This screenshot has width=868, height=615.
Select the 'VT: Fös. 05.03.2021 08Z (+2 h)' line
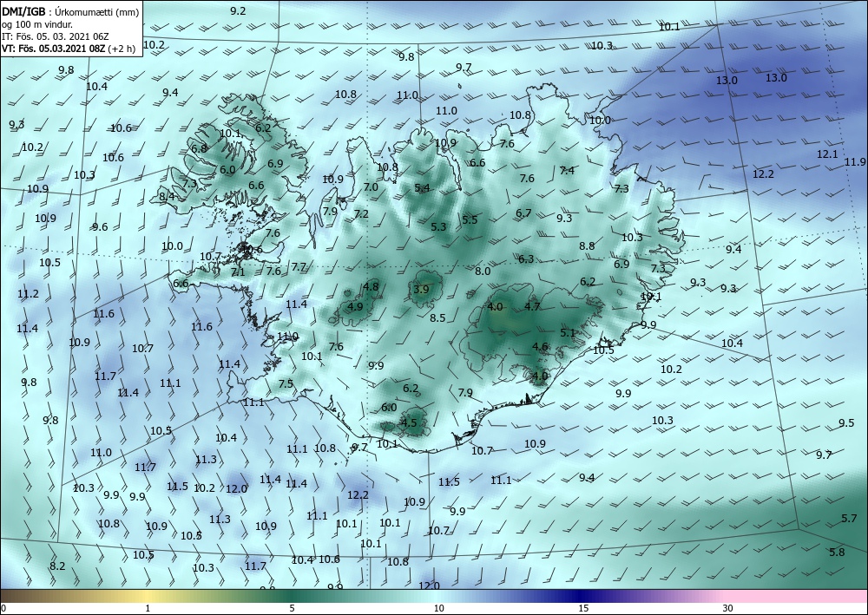68,48
